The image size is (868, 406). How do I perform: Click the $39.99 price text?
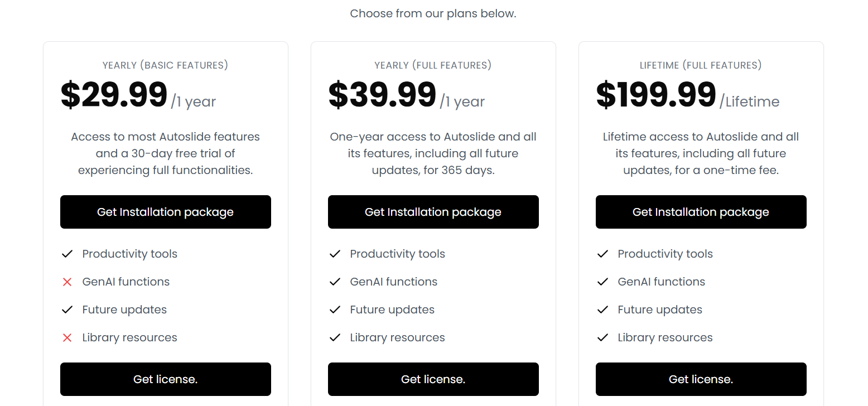pyautogui.click(x=382, y=95)
